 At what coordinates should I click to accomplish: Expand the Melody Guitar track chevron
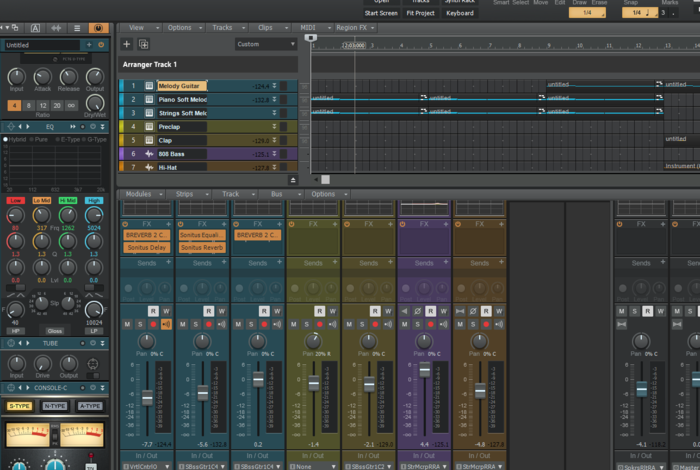[x=274, y=86]
